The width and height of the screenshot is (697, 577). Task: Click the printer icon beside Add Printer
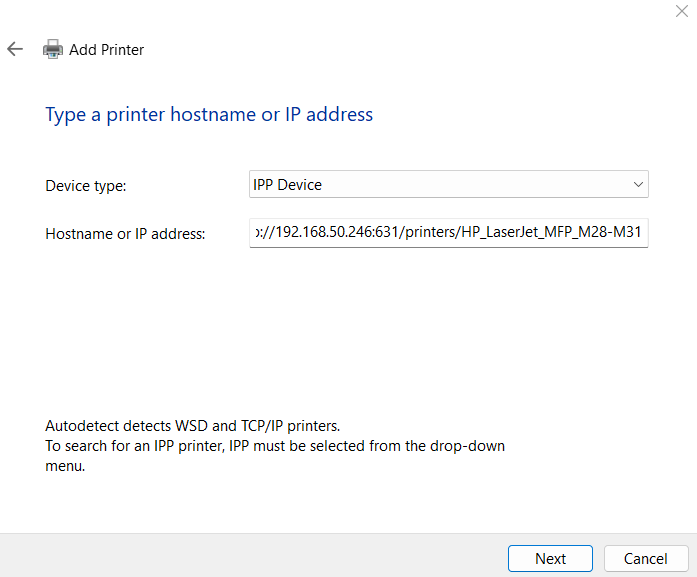(x=52, y=49)
